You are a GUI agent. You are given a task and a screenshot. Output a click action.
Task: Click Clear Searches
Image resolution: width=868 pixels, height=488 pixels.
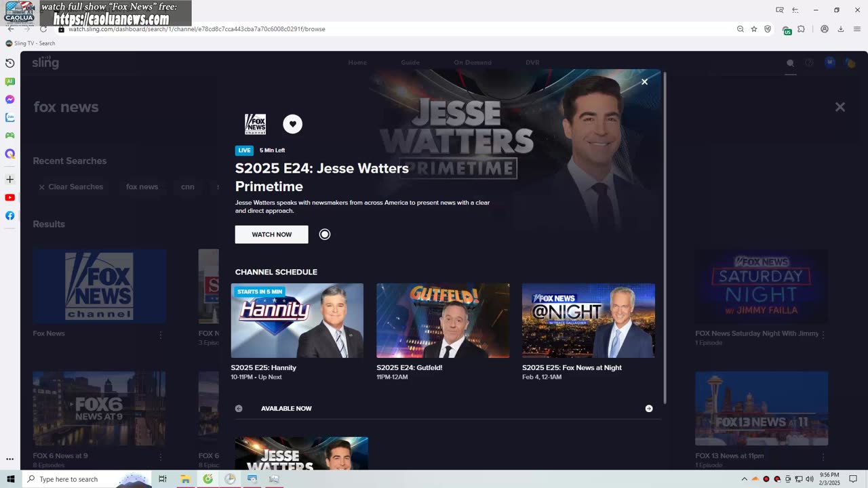pyautogui.click(x=71, y=187)
